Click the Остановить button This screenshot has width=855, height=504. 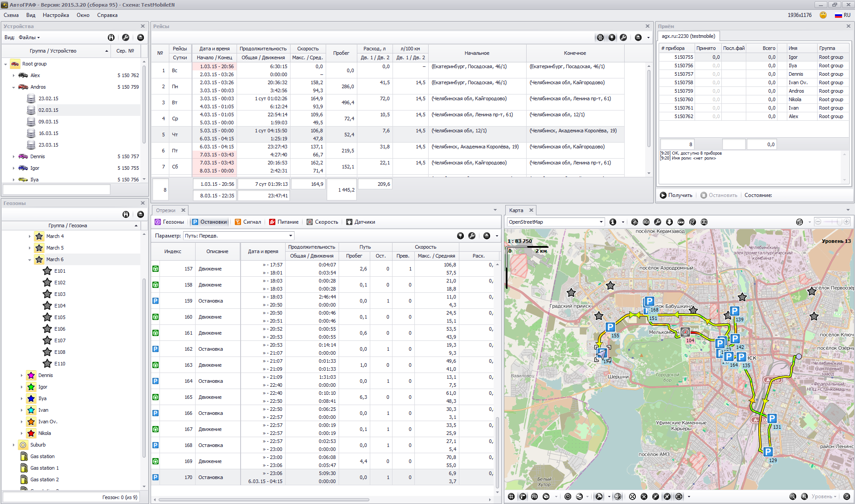click(x=719, y=195)
